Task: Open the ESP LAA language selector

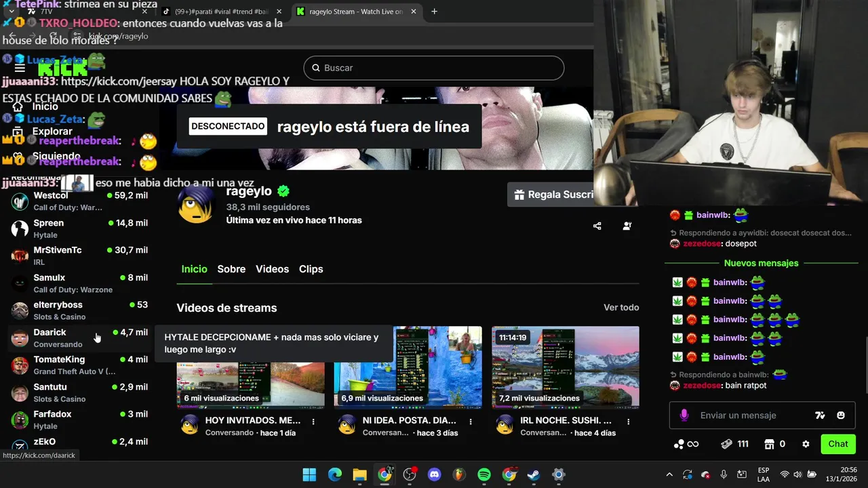Action: tap(764, 474)
